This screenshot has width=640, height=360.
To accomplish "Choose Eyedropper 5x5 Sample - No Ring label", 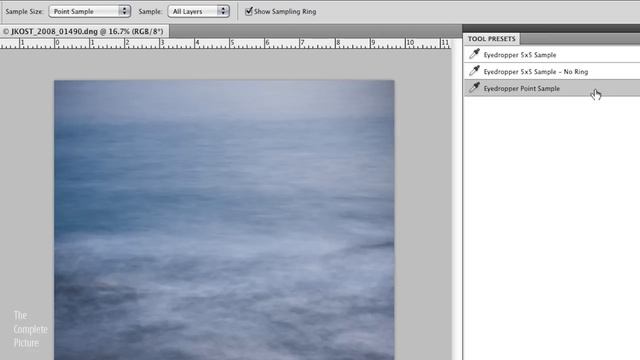I will coord(536,71).
